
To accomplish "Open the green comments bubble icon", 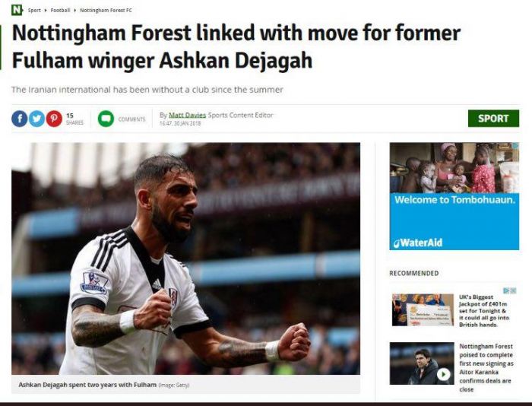I will (x=106, y=119).
